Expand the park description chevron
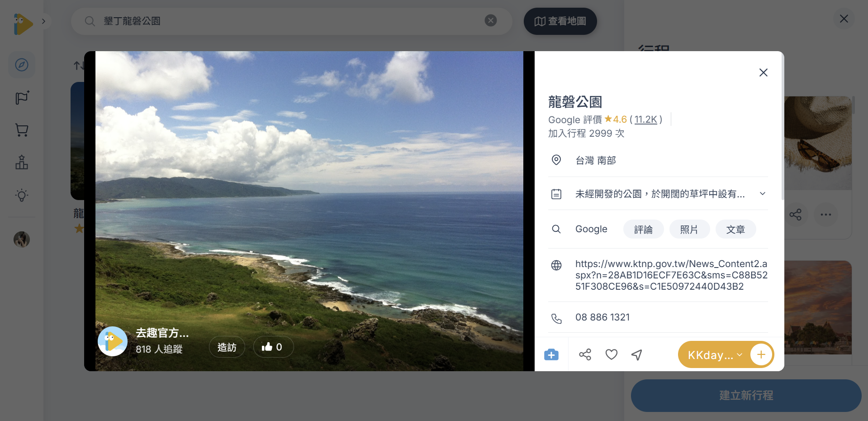The width and height of the screenshot is (868, 421). coord(763,193)
